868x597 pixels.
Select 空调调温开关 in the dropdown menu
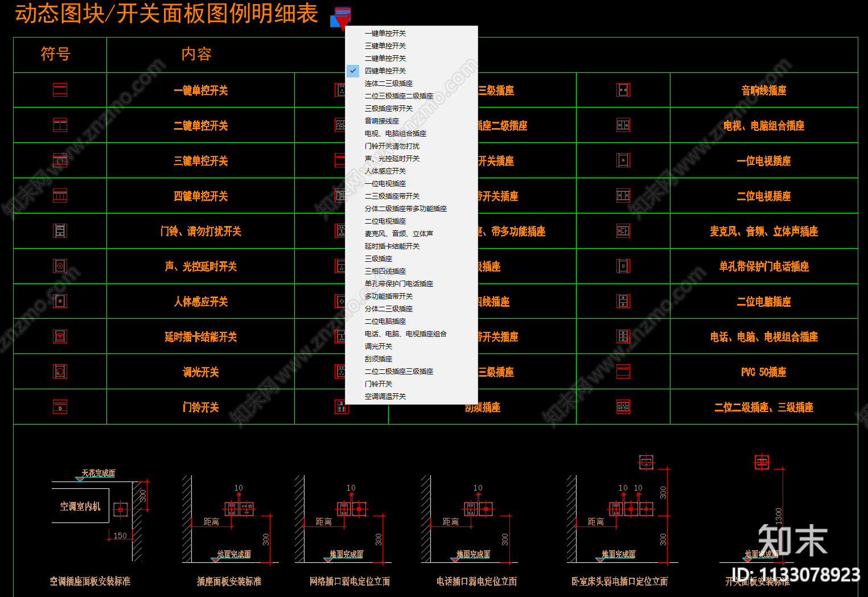pyautogui.click(x=385, y=397)
